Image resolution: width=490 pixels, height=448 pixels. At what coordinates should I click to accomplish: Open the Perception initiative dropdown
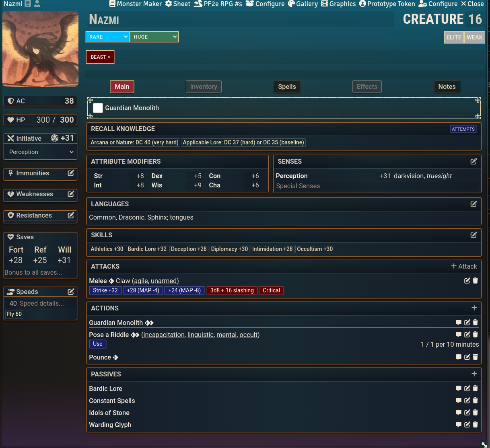[x=41, y=152]
